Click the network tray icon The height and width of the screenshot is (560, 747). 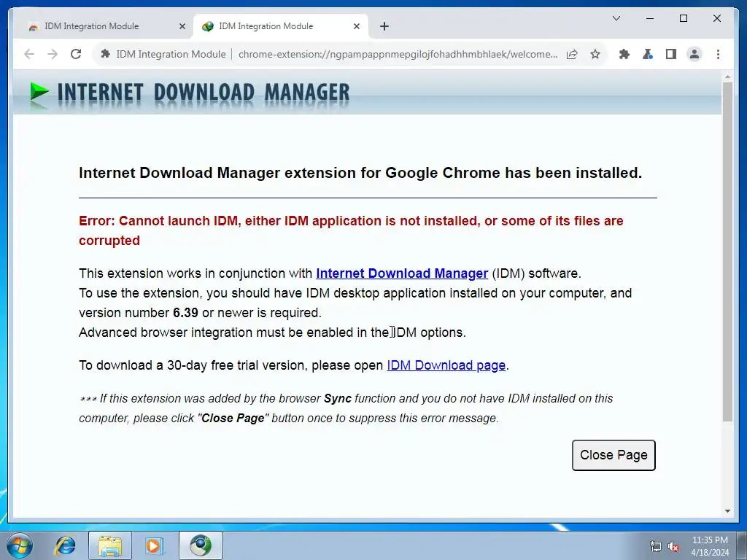[656, 546]
